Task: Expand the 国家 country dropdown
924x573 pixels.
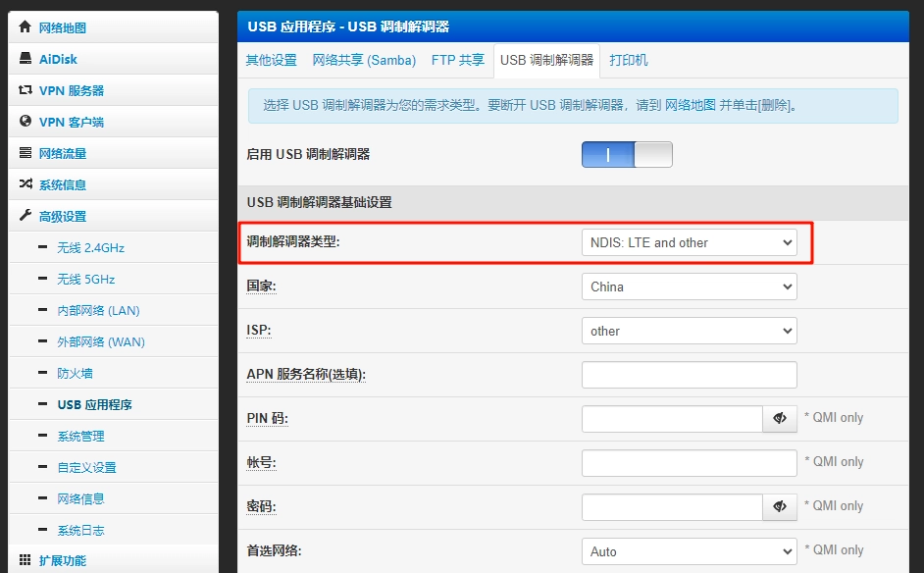Action: (x=690, y=286)
